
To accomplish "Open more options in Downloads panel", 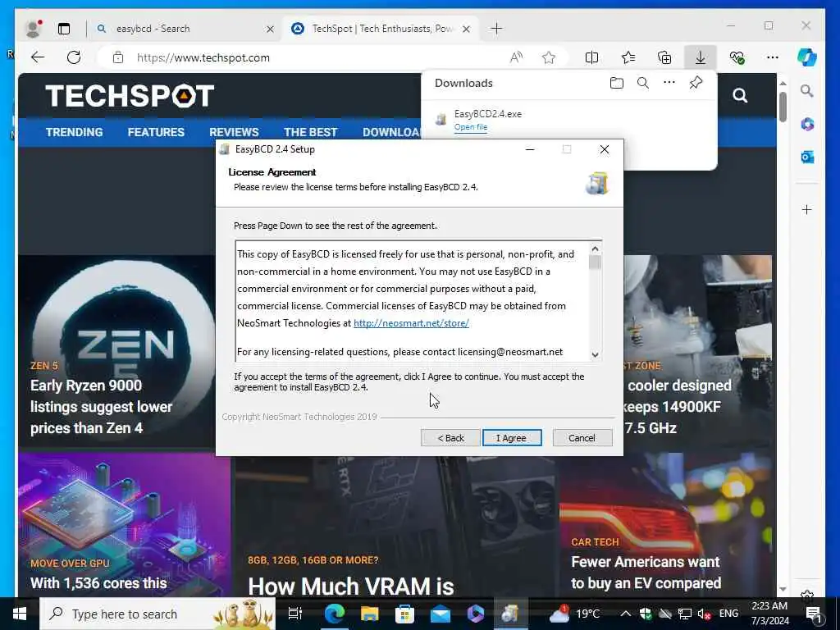I will click(x=669, y=83).
